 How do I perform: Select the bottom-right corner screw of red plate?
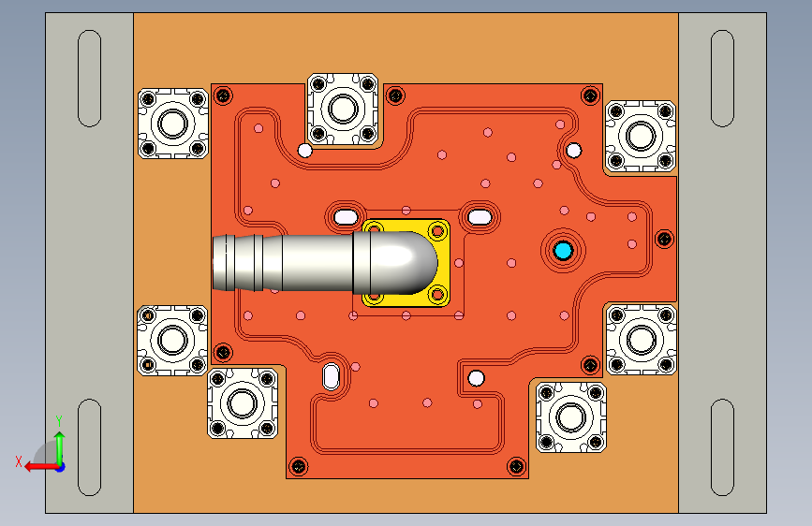tap(516, 466)
